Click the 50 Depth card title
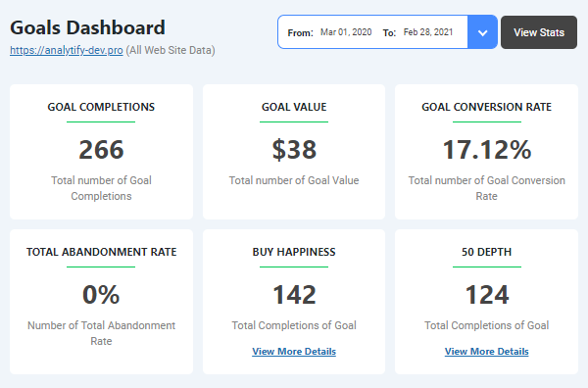Screen dimensions: 588x388 487,252
